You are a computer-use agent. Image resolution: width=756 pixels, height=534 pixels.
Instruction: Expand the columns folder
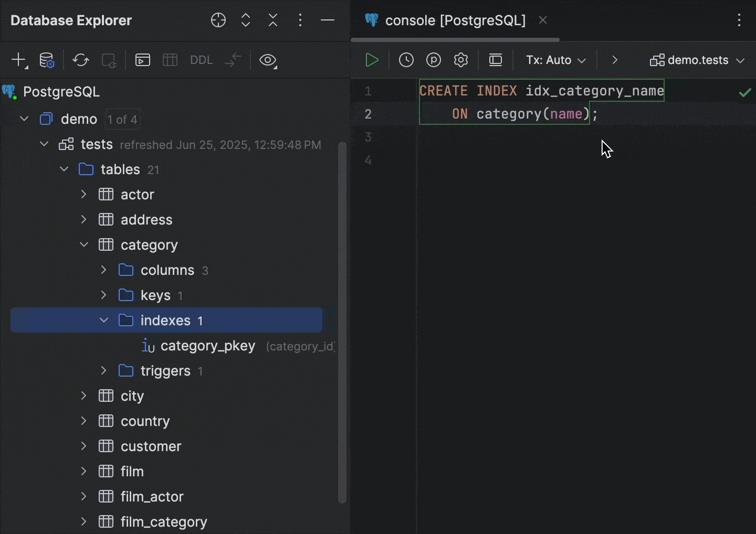(104, 270)
